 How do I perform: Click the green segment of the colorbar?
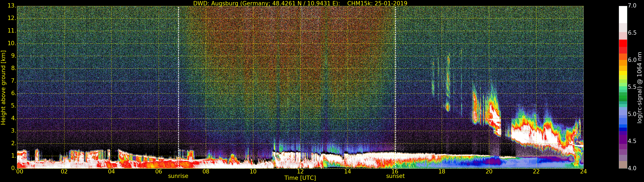(623, 97)
